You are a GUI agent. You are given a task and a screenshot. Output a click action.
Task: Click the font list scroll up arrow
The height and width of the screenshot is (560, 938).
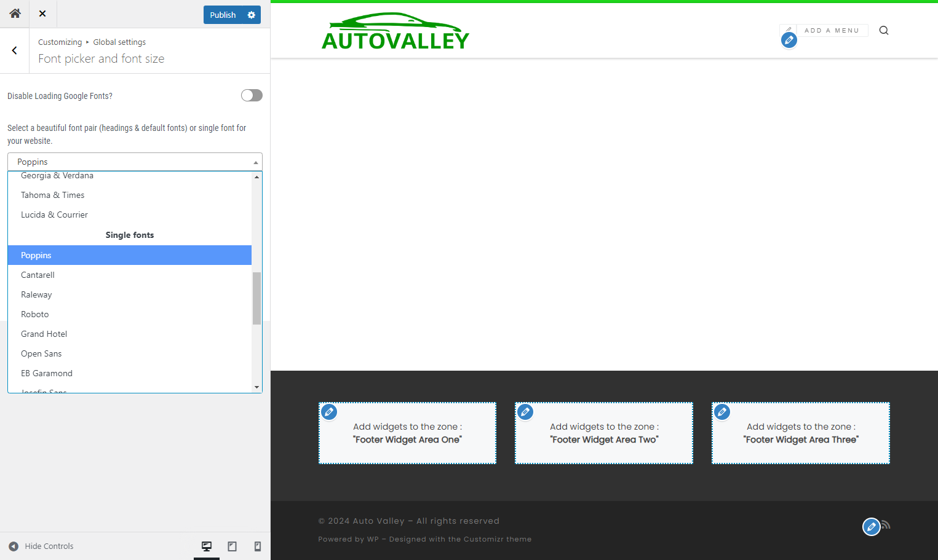point(256,177)
